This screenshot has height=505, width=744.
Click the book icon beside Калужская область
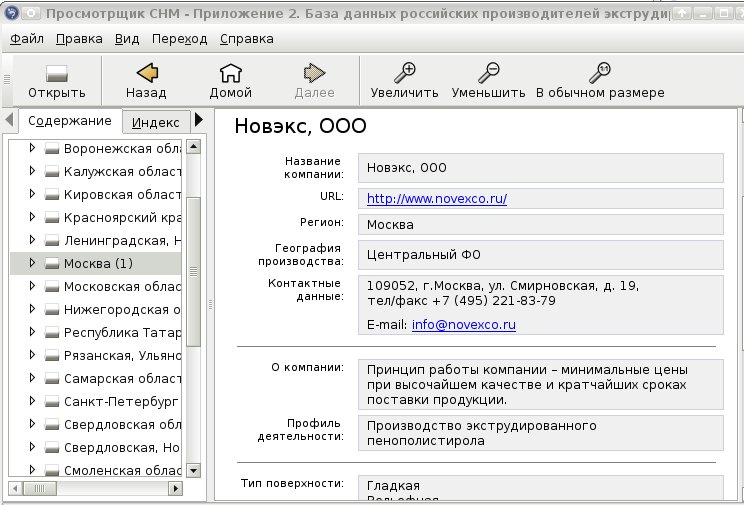point(52,172)
